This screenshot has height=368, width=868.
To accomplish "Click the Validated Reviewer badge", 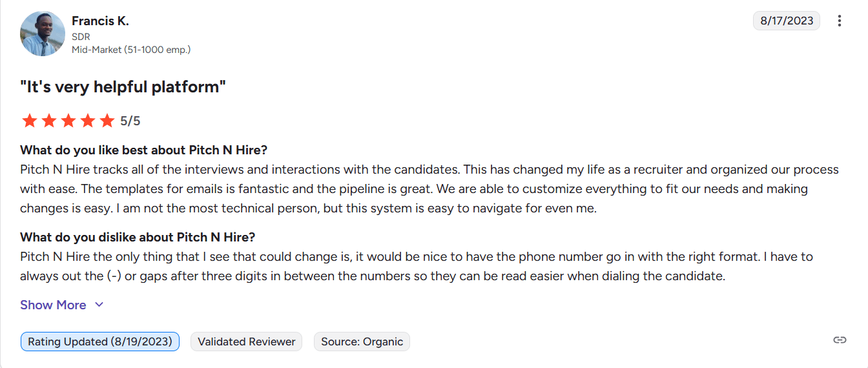I will click(246, 342).
